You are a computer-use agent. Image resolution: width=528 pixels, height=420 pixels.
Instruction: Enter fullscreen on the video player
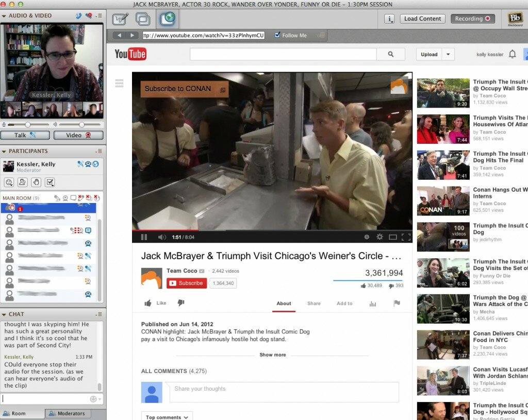(x=406, y=237)
